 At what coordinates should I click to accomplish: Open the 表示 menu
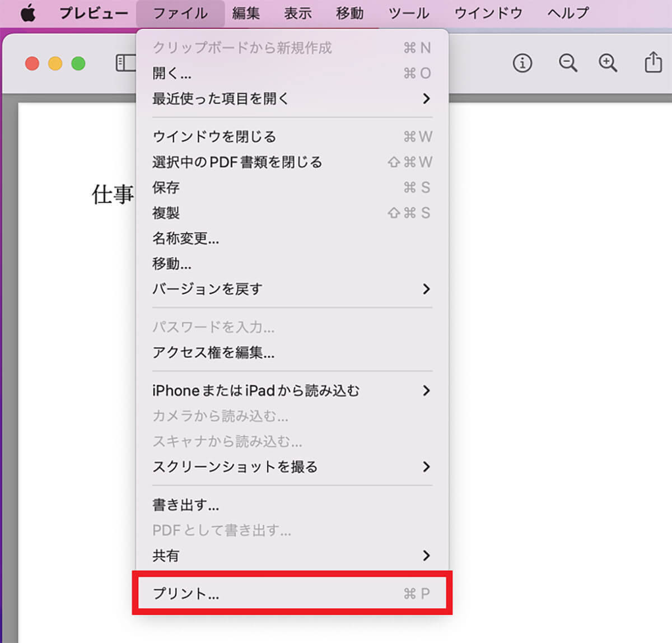click(297, 13)
